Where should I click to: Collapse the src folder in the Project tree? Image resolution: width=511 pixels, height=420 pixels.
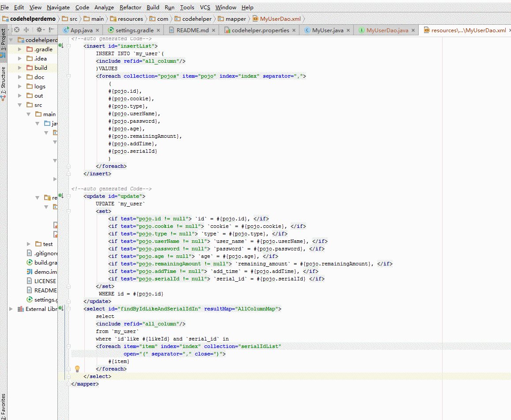19,105
